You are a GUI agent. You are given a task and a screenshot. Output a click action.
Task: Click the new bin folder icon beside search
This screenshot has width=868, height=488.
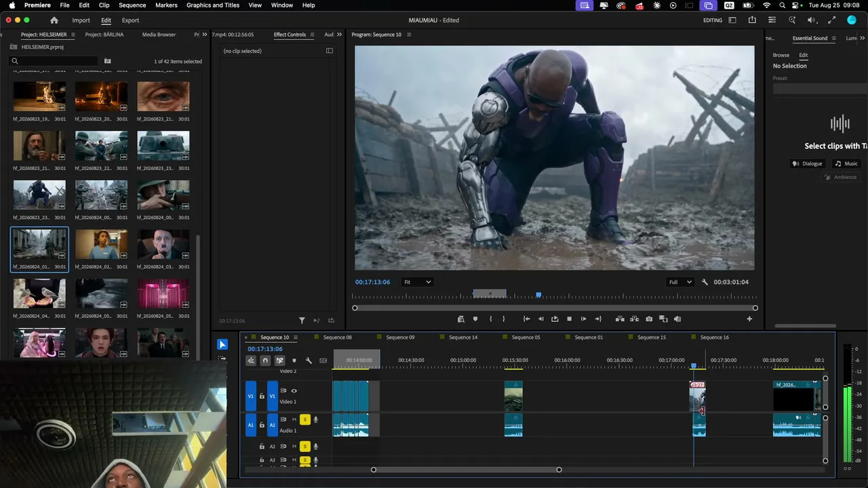[107, 61]
